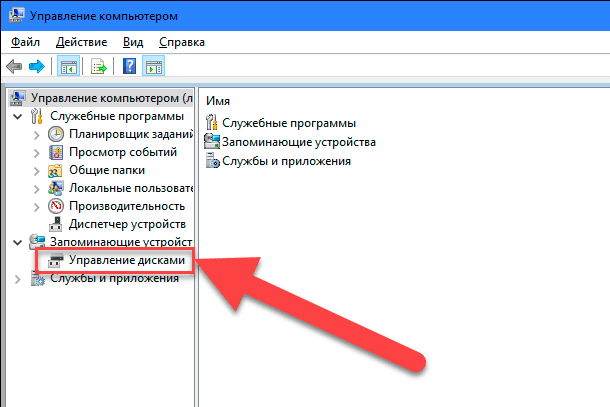Click the Back arrow toolbar button

click(14, 67)
